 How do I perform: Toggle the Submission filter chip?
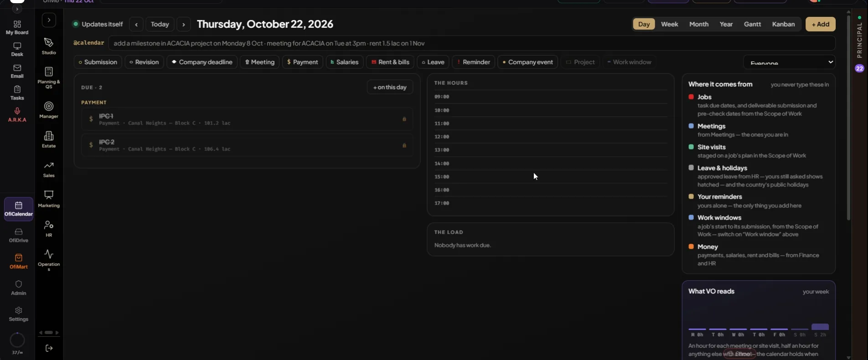coord(98,62)
